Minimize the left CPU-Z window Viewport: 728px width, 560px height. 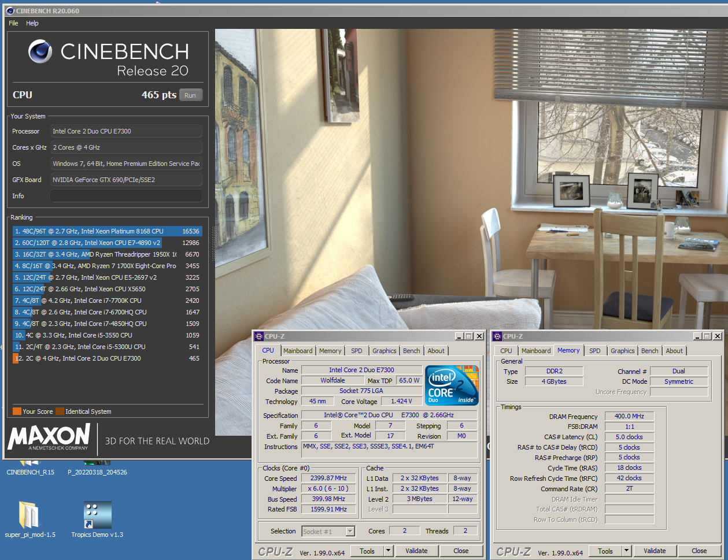pos(459,336)
